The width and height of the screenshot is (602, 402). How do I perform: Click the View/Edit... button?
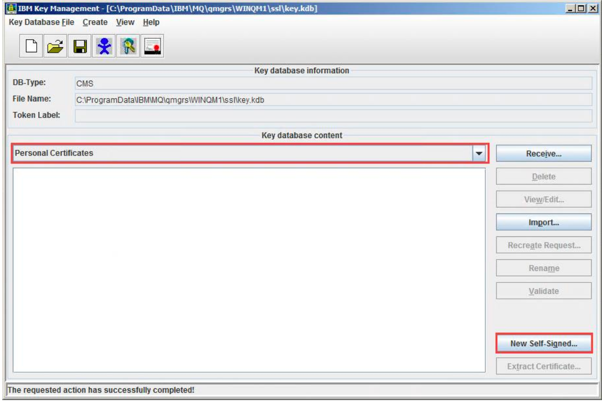[x=544, y=199]
